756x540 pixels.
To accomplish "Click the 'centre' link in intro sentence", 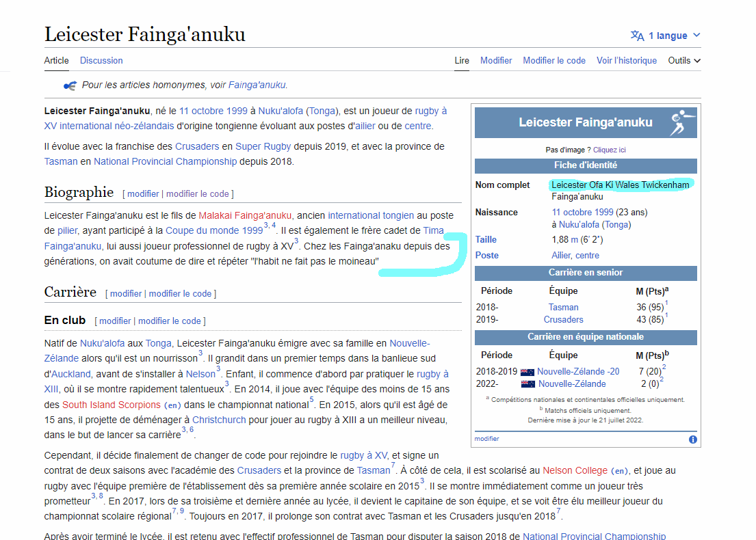I will [417, 126].
